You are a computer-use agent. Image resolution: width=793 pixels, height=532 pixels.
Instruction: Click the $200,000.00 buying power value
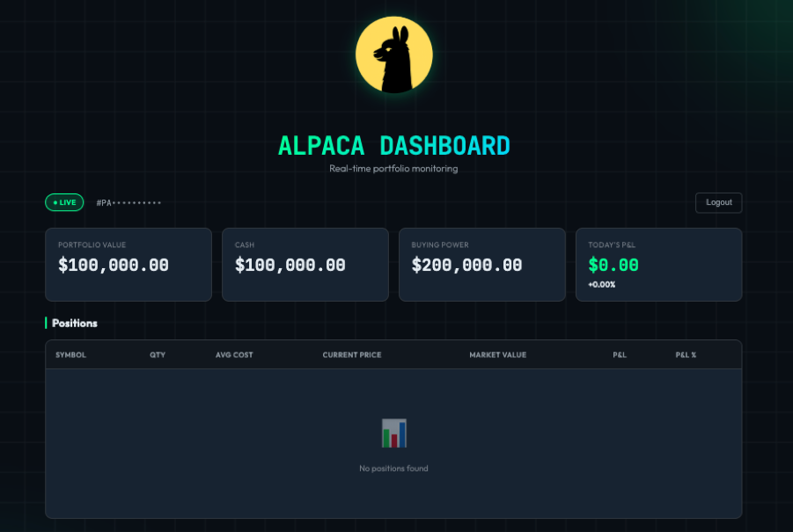click(466, 265)
